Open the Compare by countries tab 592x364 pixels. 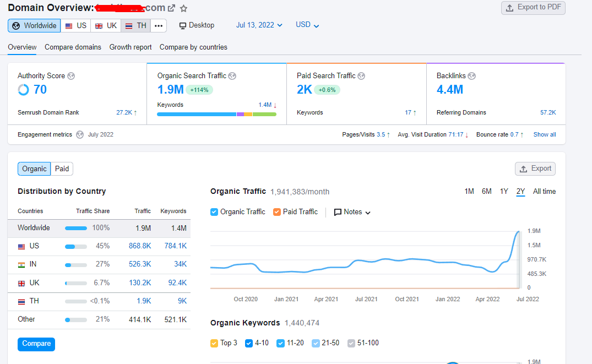coord(193,47)
